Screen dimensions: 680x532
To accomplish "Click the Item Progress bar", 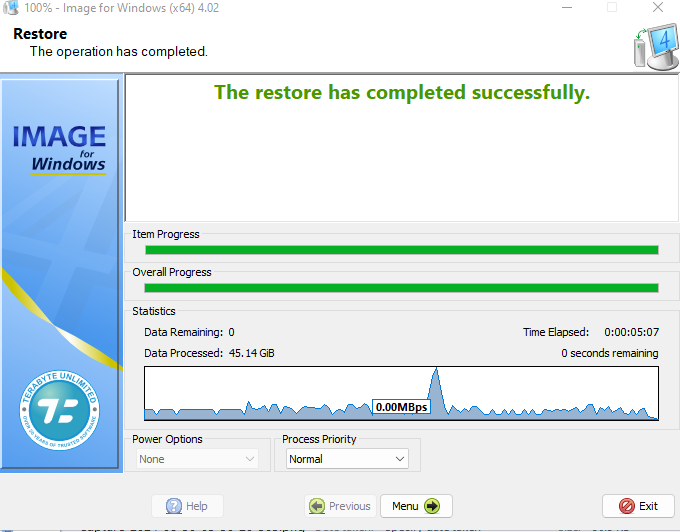I will point(402,250).
